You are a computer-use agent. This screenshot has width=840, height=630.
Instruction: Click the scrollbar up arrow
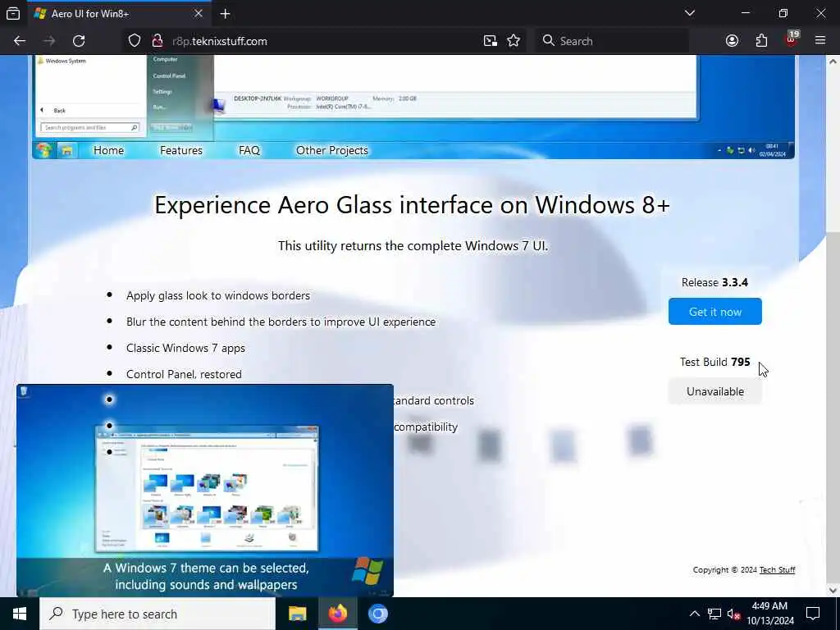tap(833, 62)
